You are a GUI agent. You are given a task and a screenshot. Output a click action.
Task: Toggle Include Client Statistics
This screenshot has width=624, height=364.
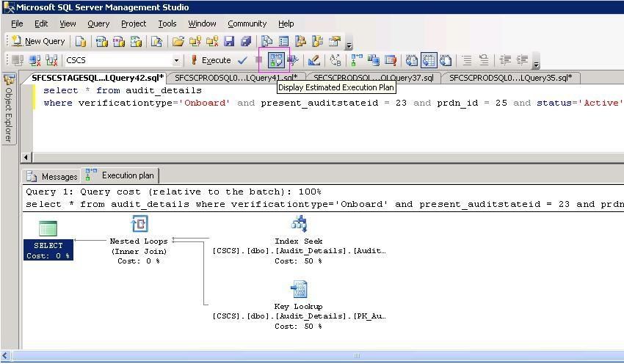pos(373,60)
